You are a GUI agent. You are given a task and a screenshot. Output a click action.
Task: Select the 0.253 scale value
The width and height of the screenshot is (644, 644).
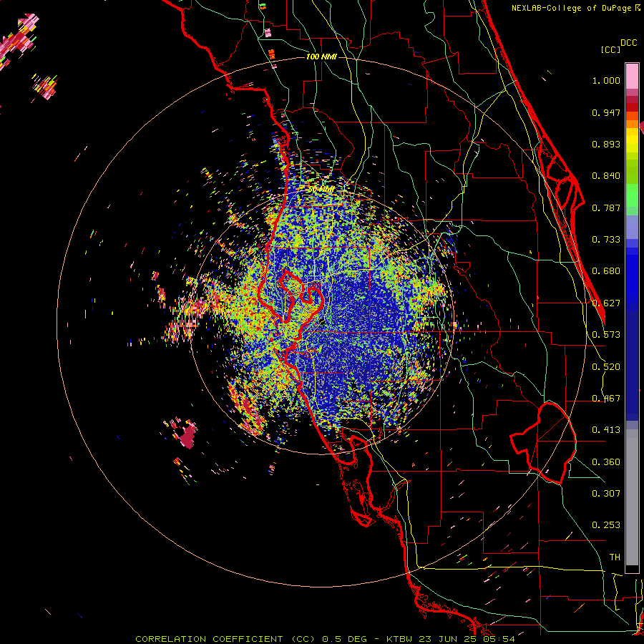pos(606,525)
